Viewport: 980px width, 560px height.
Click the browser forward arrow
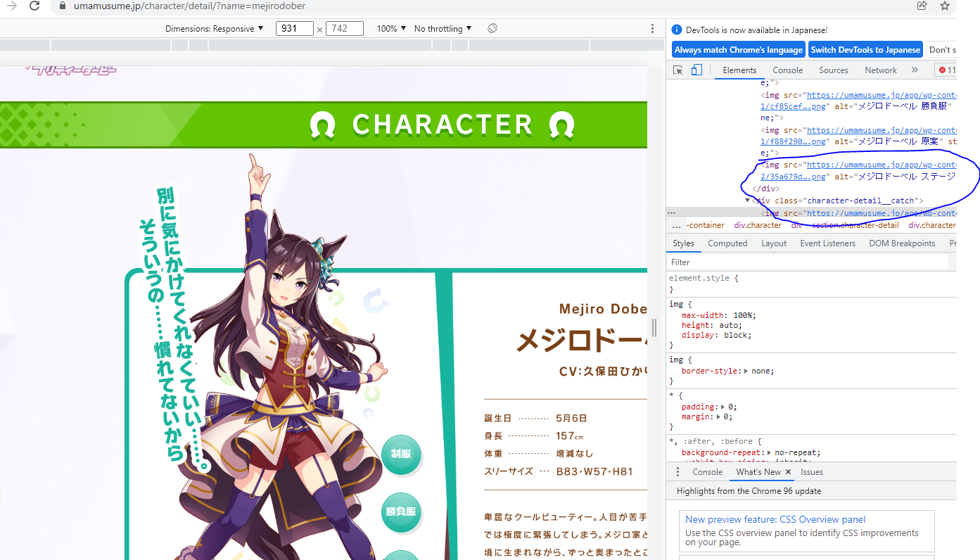[11, 6]
